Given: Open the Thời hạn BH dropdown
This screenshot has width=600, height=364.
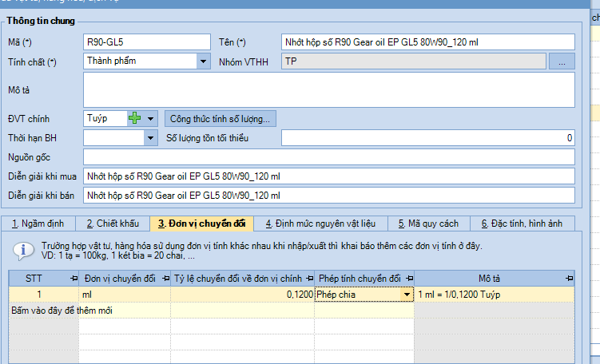Looking at the screenshot, I should pos(150,138).
